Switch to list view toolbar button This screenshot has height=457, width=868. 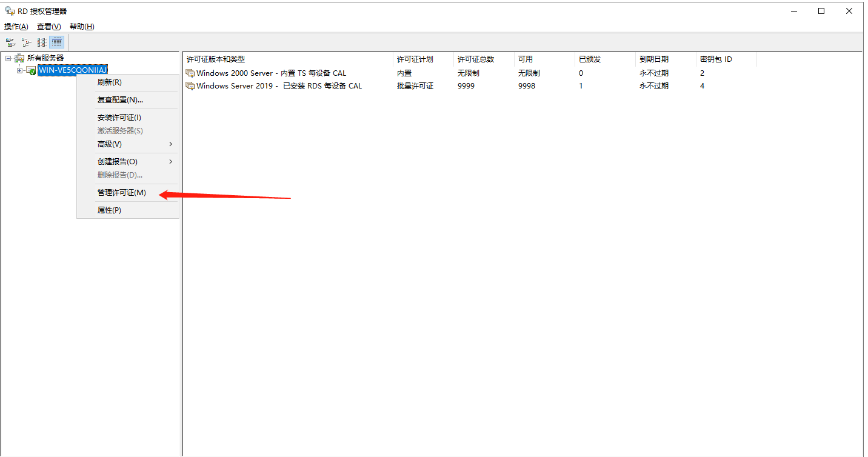click(x=42, y=42)
